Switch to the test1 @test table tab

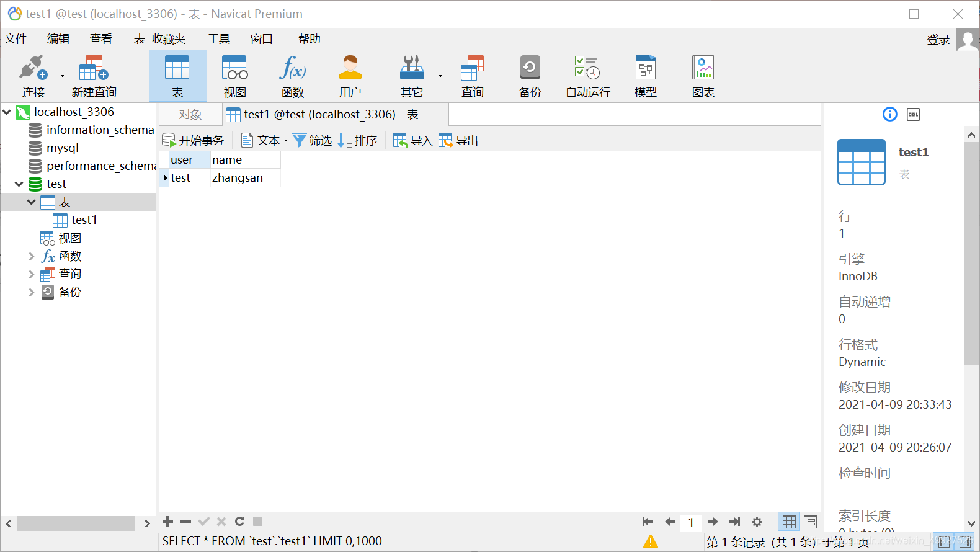click(x=336, y=115)
